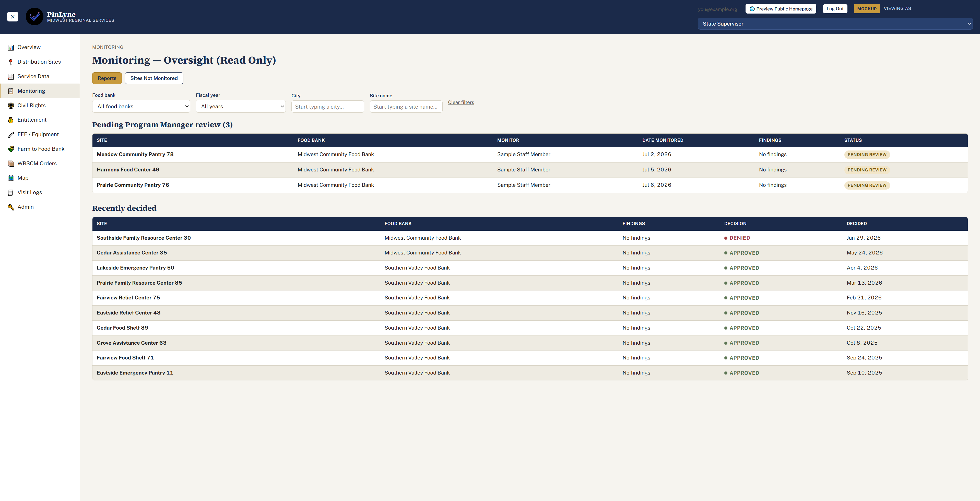This screenshot has width=980, height=501.
Task: Click Harmony Food Center 49 site
Action: tap(128, 170)
